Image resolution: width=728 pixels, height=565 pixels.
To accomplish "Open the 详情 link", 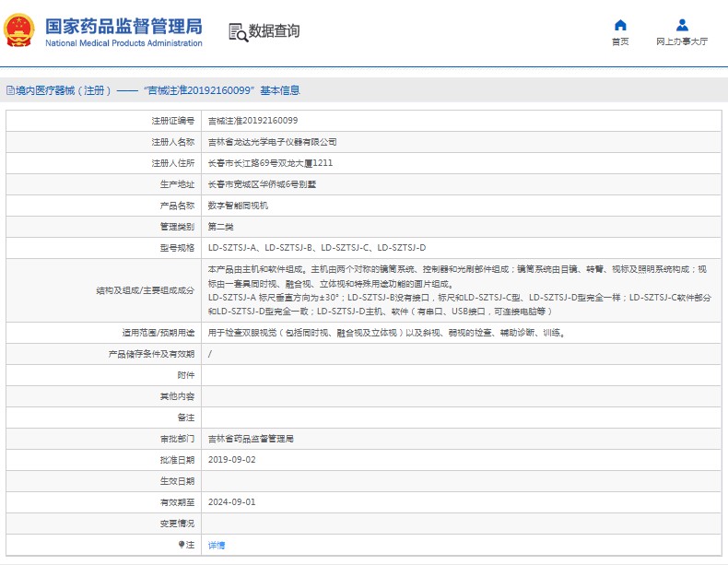I will (x=217, y=545).
